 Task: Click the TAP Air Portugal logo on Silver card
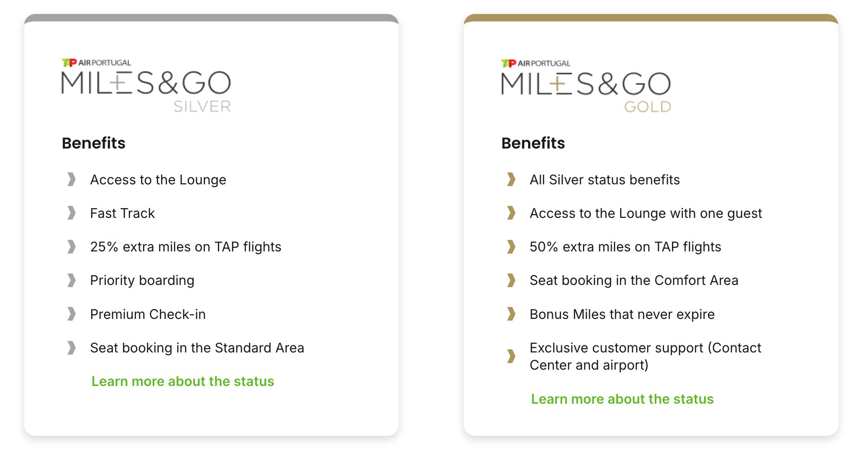[x=95, y=61]
